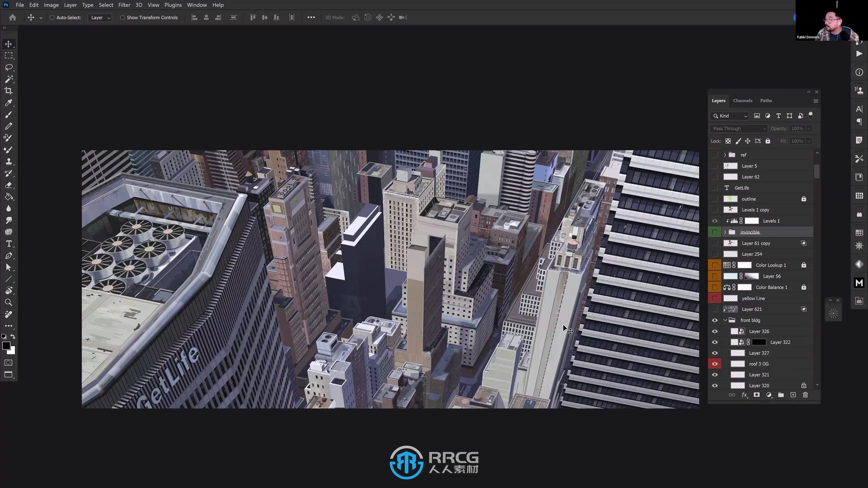Select the Brush tool
Image resolution: width=868 pixels, height=488 pixels.
click(8, 114)
